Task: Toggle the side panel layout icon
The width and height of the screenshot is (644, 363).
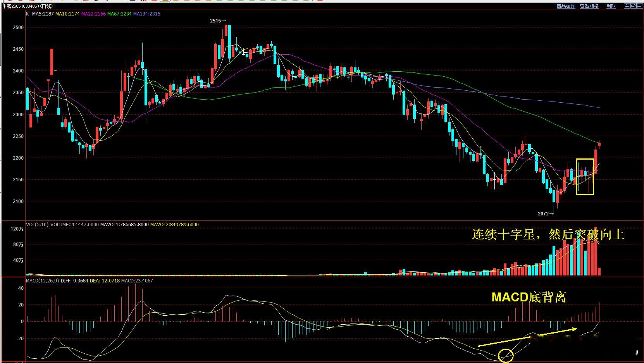Action: click(640, 6)
